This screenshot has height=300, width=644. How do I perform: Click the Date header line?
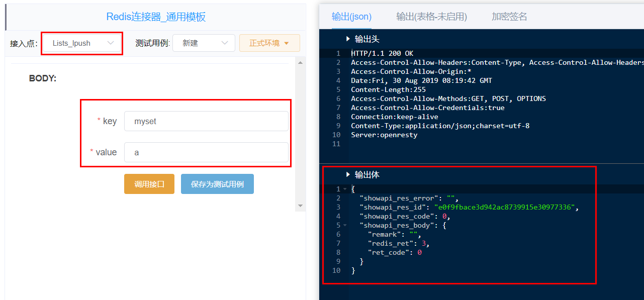click(421, 80)
